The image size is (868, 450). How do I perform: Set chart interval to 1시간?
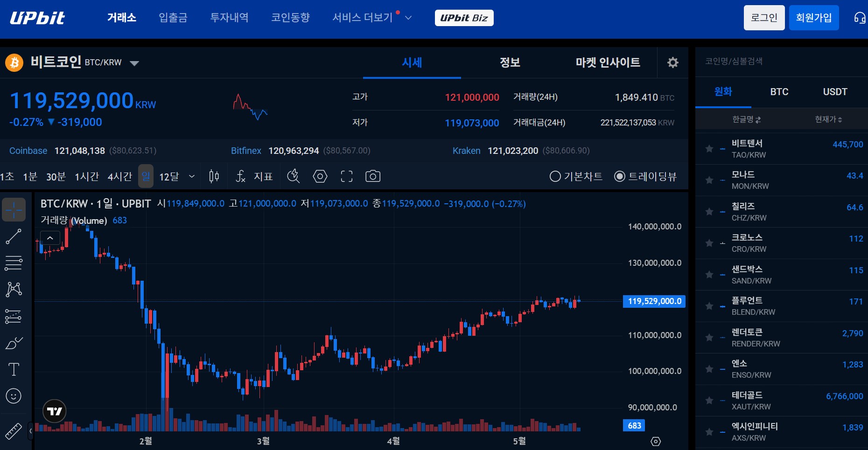[x=87, y=176]
